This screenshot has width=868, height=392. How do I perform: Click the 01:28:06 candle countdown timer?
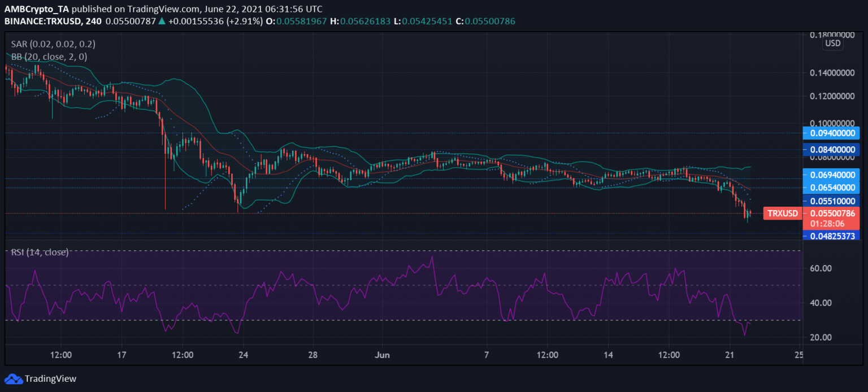[827, 224]
